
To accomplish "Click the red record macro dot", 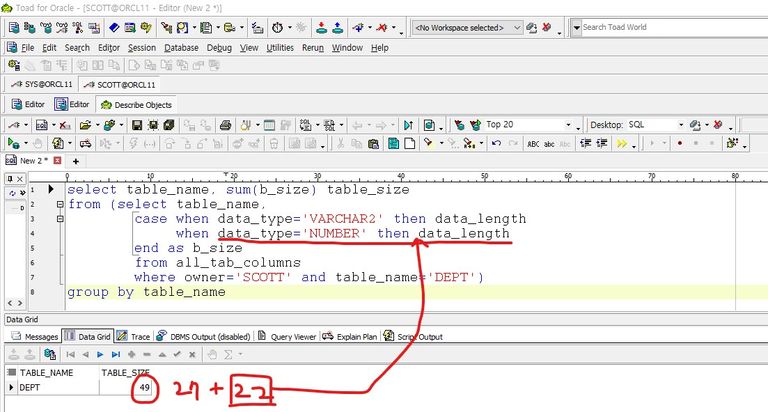I will click(680, 144).
